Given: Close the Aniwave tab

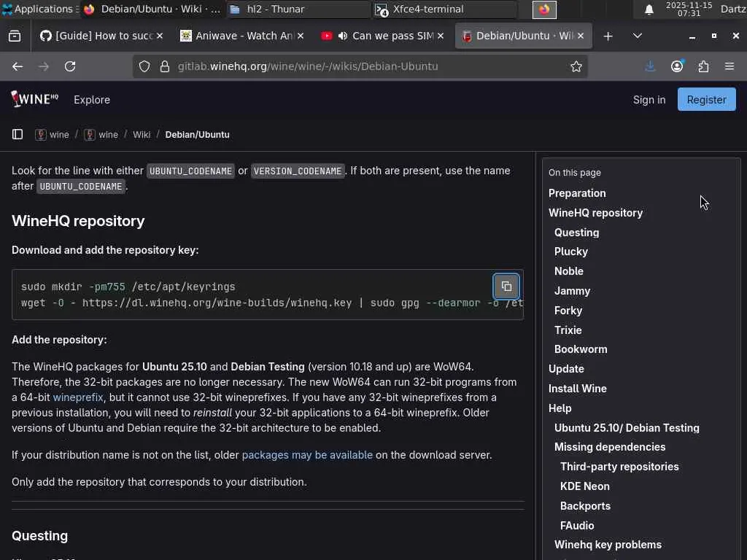Looking at the screenshot, I should [301, 36].
